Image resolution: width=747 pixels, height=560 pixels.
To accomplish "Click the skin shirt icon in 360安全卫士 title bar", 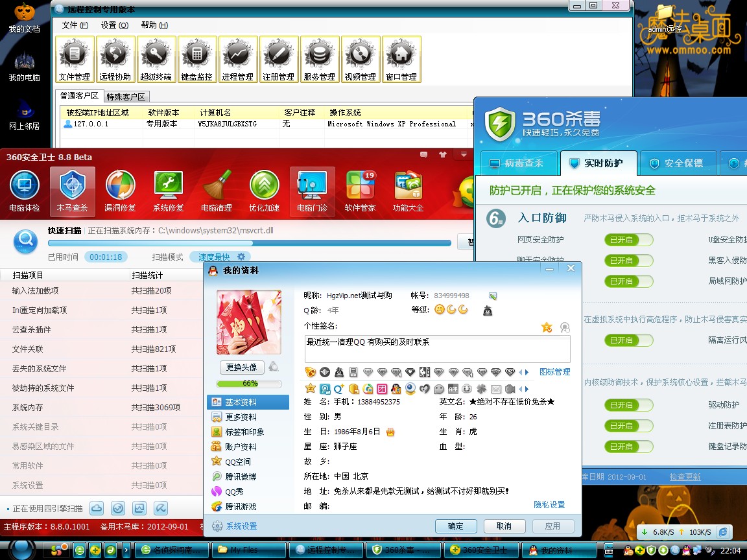I will point(443,155).
